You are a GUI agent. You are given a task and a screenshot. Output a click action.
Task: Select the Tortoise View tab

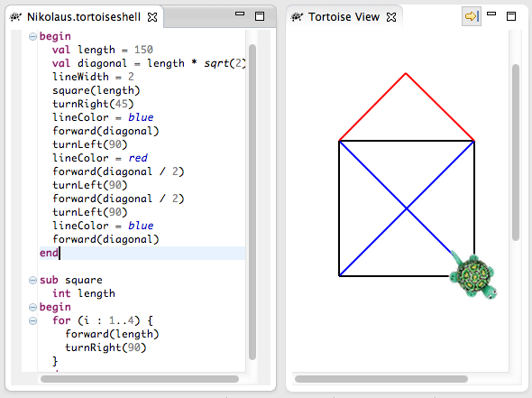pos(344,16)
